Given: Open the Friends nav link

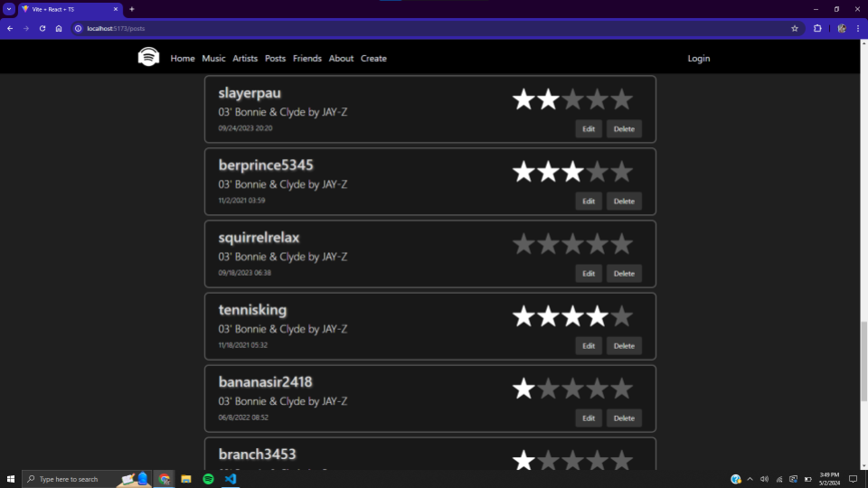Looking at the screenshot, I should pyautogui.click(x=307, y=58).
